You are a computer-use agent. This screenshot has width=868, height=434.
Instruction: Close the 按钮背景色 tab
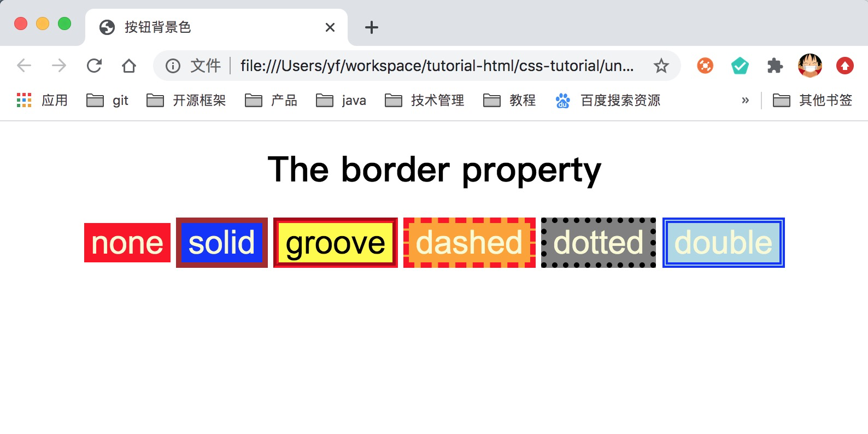[x=330, y=27]
